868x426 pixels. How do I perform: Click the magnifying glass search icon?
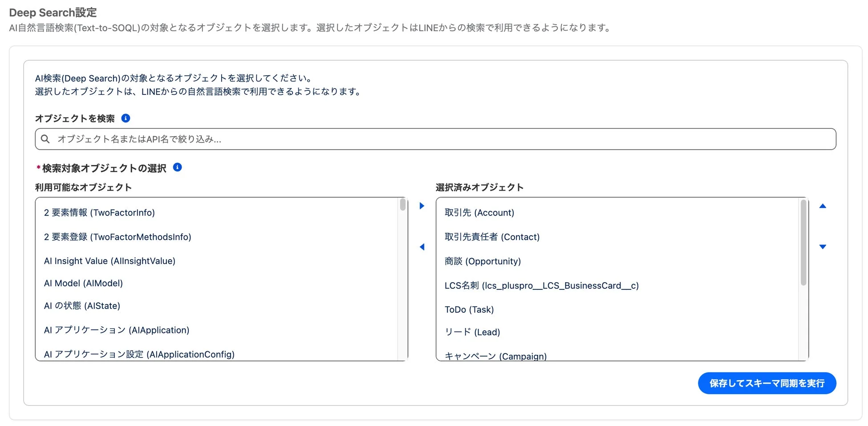45,139
